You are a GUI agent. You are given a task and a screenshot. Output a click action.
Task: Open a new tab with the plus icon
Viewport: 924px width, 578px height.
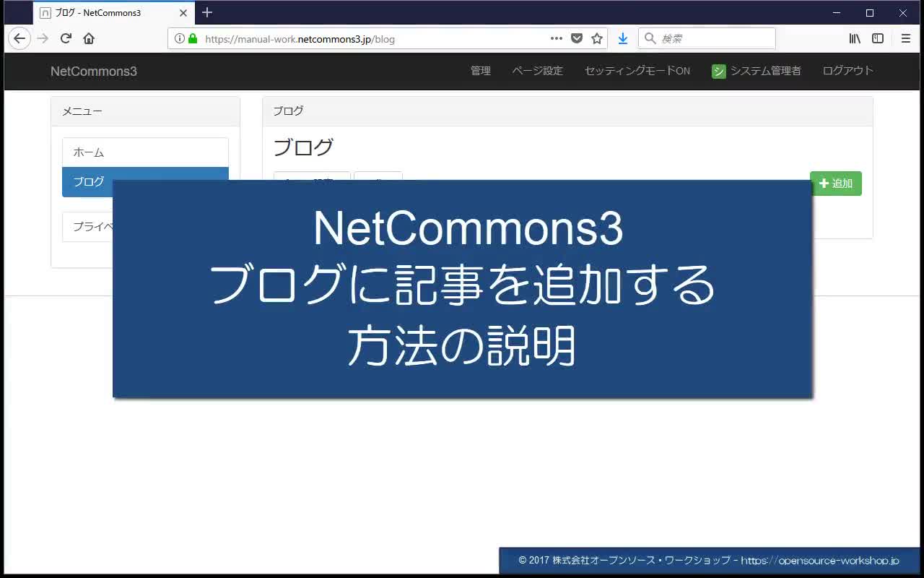coord(207,12)
